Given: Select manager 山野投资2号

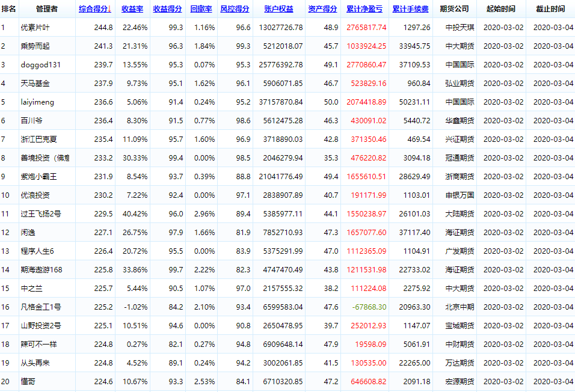Looking at the screenshot, I should click(x=41, y=326).
